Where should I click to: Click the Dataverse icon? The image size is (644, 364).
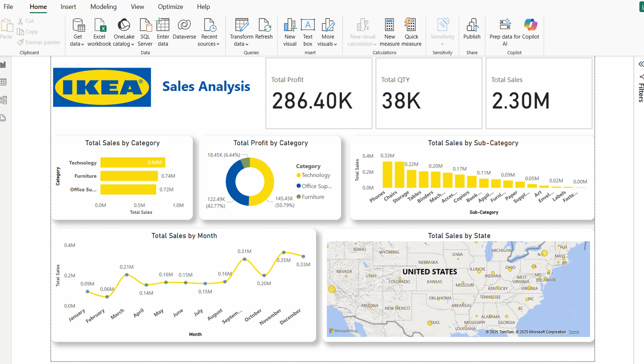(x=184, y=25)
